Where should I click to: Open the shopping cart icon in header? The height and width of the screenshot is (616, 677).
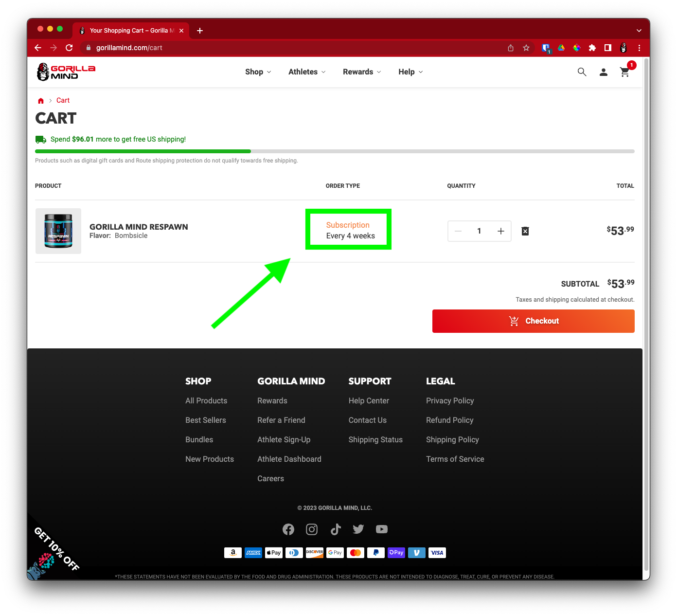[x=625, y=72]
